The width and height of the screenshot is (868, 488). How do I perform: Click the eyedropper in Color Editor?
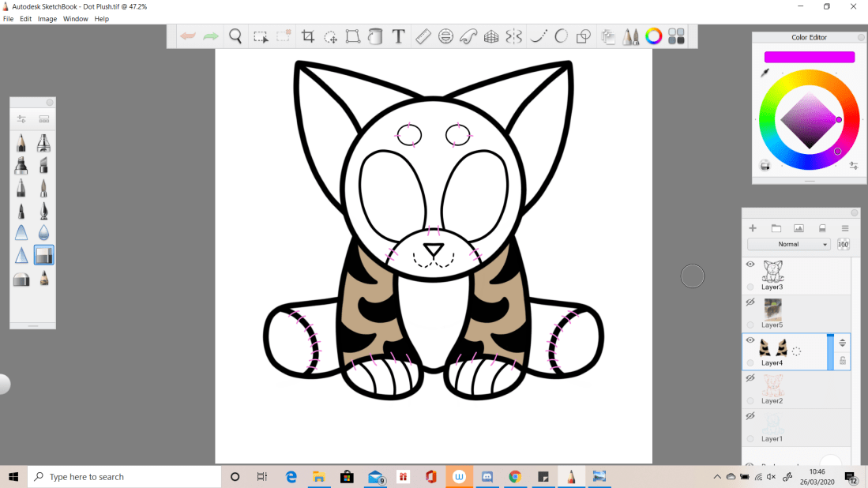[x=765, y=73]
